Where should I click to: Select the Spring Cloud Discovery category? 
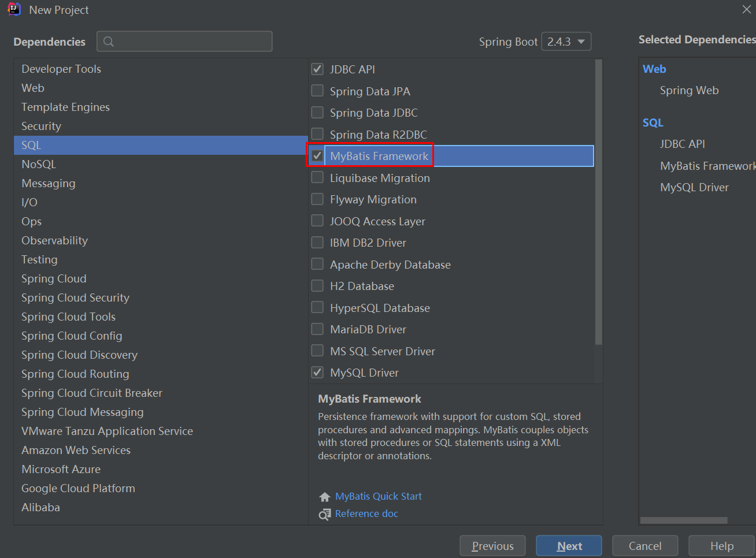tap(161, 355)
